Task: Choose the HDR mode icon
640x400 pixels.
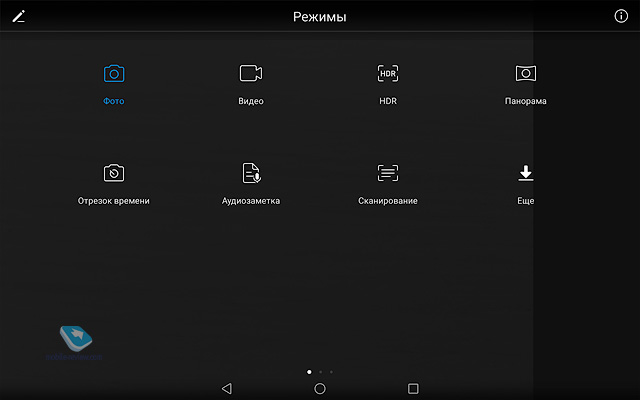Action: tap(387, 73)
